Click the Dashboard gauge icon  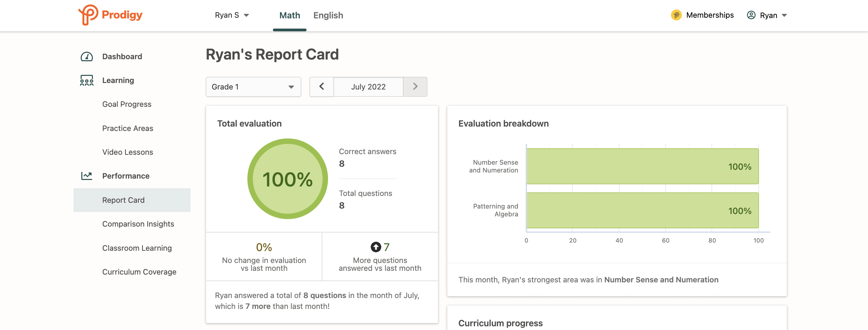pos(87,56)
